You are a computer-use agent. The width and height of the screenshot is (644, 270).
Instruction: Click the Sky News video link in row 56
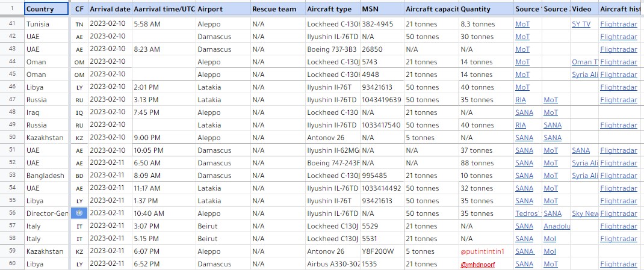pos(585,214)
